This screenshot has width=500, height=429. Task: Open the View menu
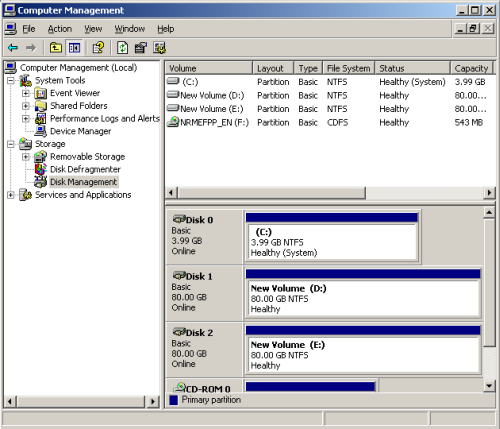(x=93, y=29)
